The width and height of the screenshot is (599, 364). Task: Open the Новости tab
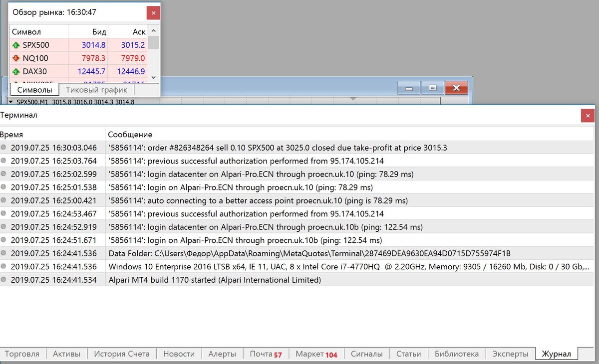coord(179,354)
